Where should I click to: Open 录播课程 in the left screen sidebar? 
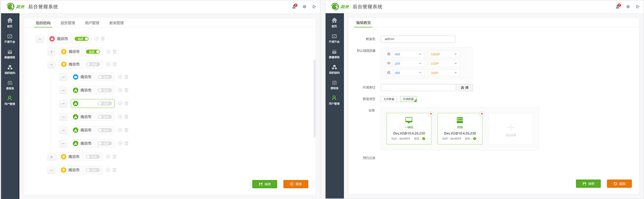tap(10, 54)
